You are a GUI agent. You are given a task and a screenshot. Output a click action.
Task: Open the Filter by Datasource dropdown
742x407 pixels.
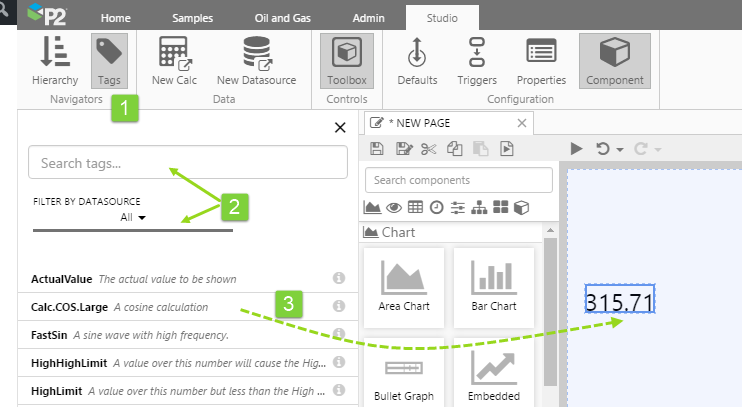133,217
